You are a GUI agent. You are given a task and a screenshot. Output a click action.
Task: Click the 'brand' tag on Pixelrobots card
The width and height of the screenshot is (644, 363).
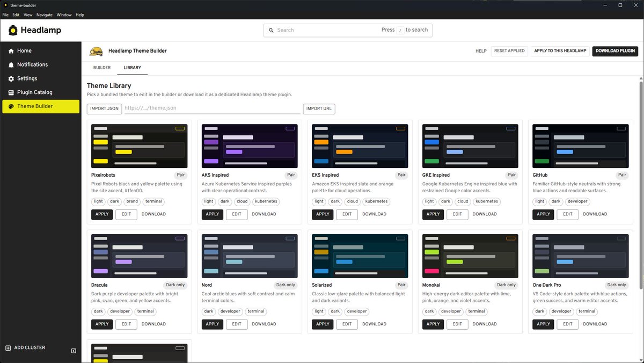coord(132,202)
